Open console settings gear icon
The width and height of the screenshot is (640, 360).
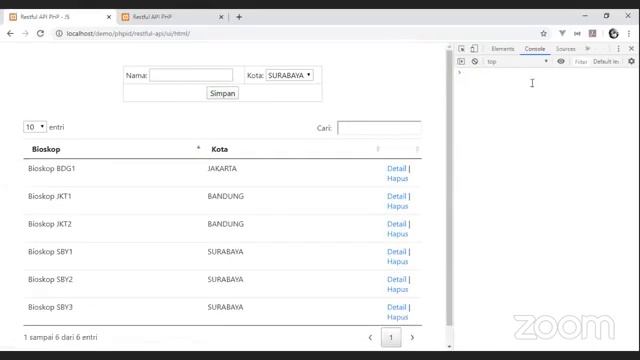(x=631, y=61)
